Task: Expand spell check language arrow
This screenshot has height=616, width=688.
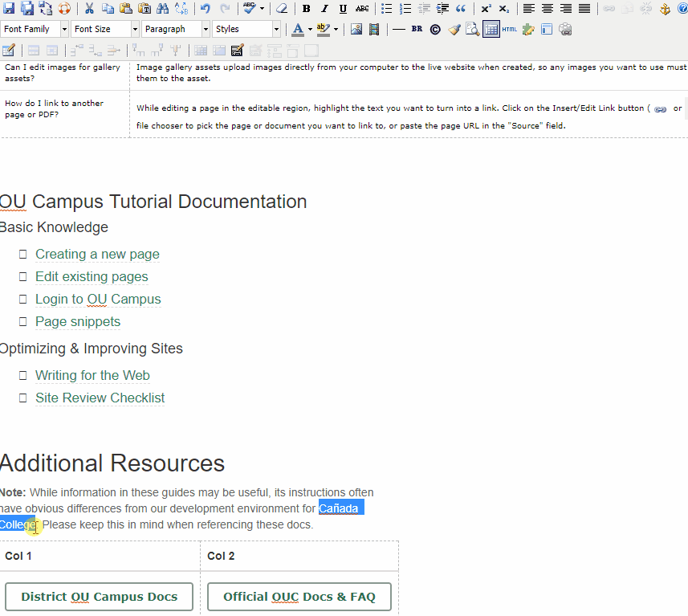Action: click(x=262, y=8)
